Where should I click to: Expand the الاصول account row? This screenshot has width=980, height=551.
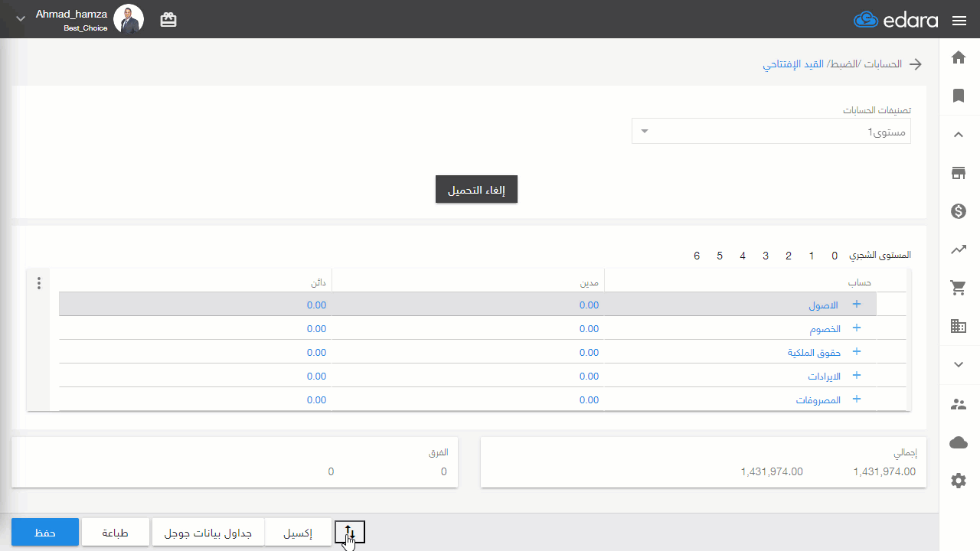pyautogui.click(x=857, y=304)
